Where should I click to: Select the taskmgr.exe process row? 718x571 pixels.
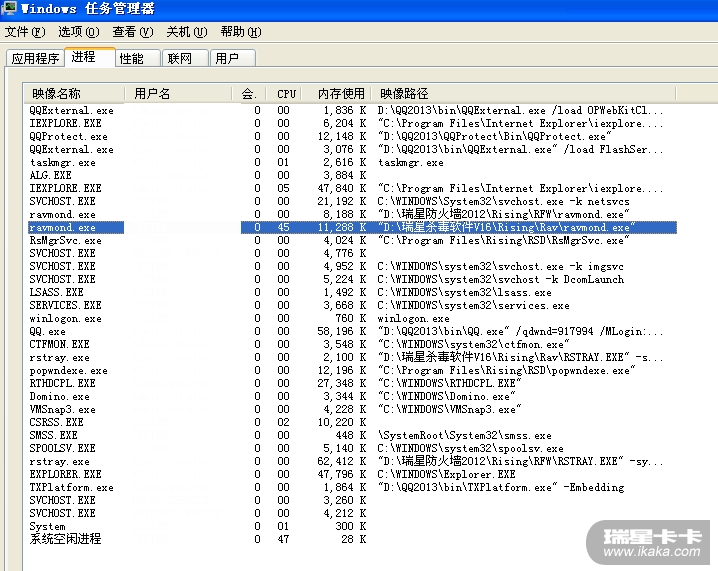tap(63, 162)
